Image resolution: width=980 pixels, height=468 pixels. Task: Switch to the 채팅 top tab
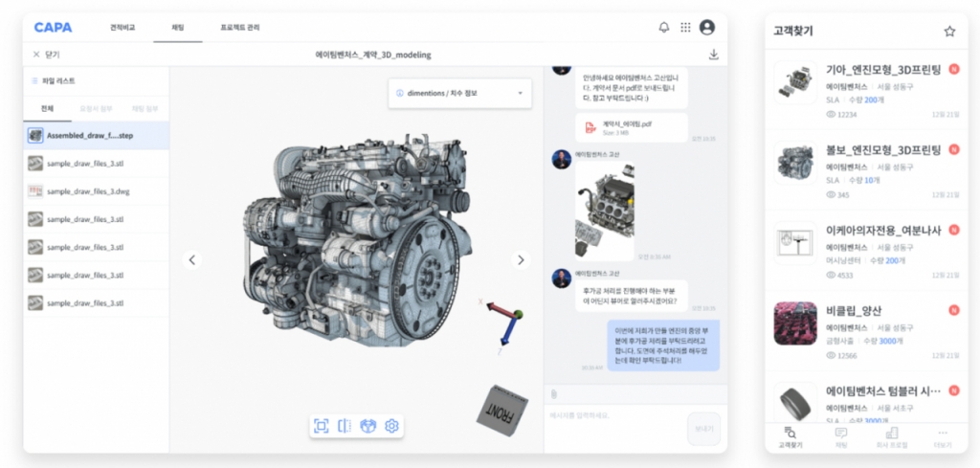[177, 28]
